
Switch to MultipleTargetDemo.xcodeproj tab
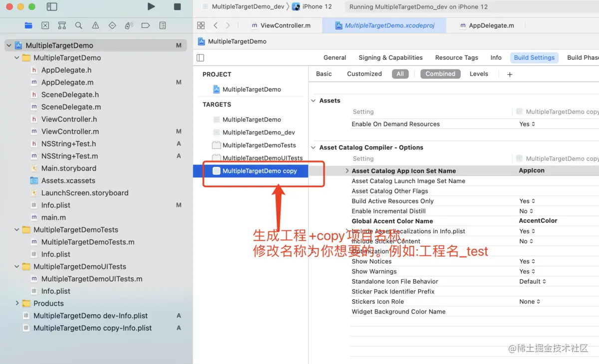point(383,25)
